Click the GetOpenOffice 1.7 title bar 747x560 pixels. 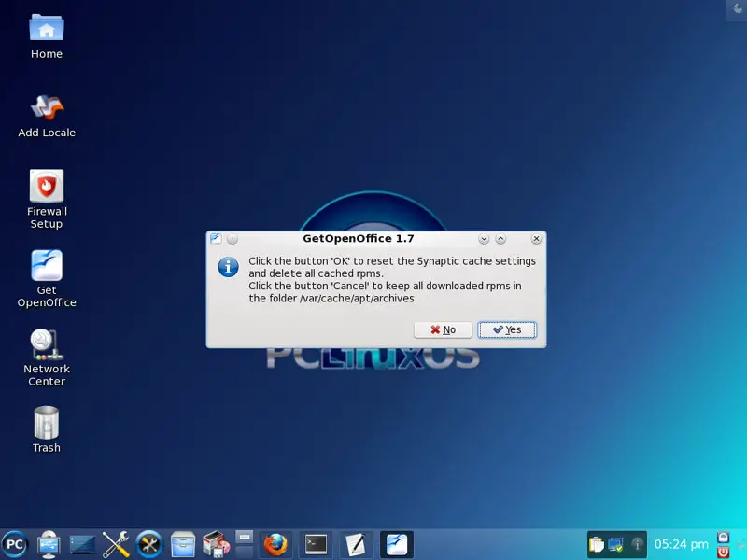point(359,239)
